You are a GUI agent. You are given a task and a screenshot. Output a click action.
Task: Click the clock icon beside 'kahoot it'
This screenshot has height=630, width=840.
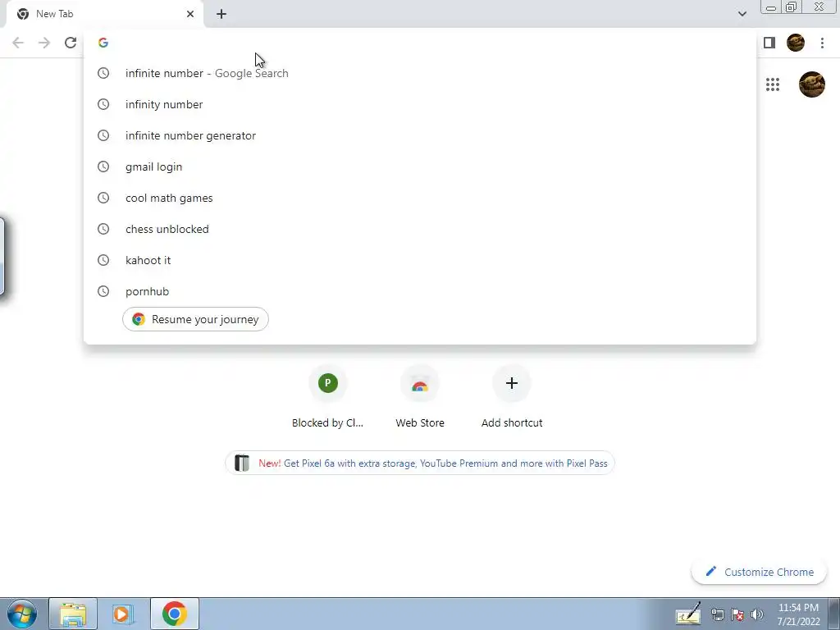click(103, 260)
